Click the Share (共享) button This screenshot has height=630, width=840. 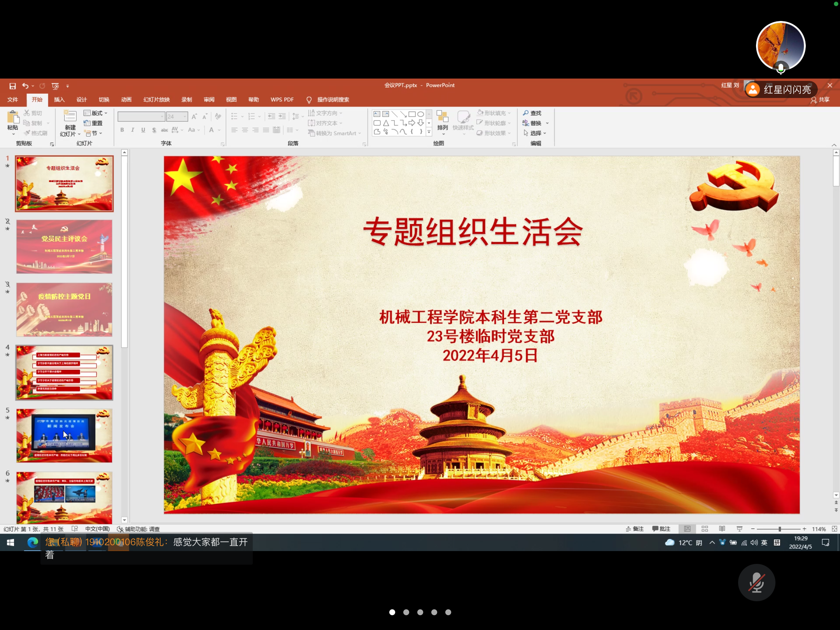pyautogui.click(x=820, y=100)
